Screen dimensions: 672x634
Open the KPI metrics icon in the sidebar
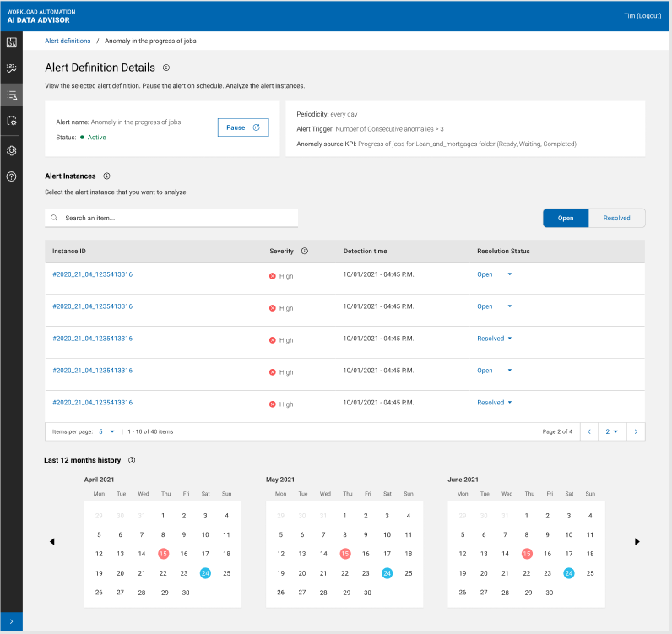[x=12, y=68]
